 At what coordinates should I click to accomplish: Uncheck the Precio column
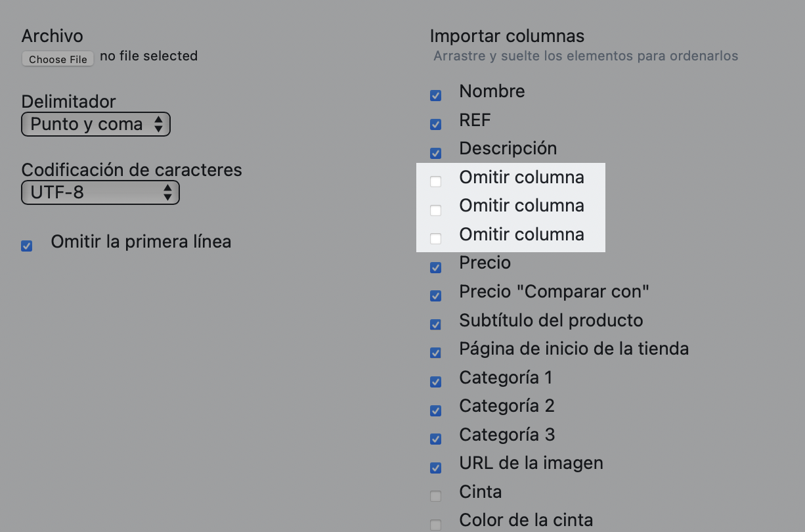435,267
